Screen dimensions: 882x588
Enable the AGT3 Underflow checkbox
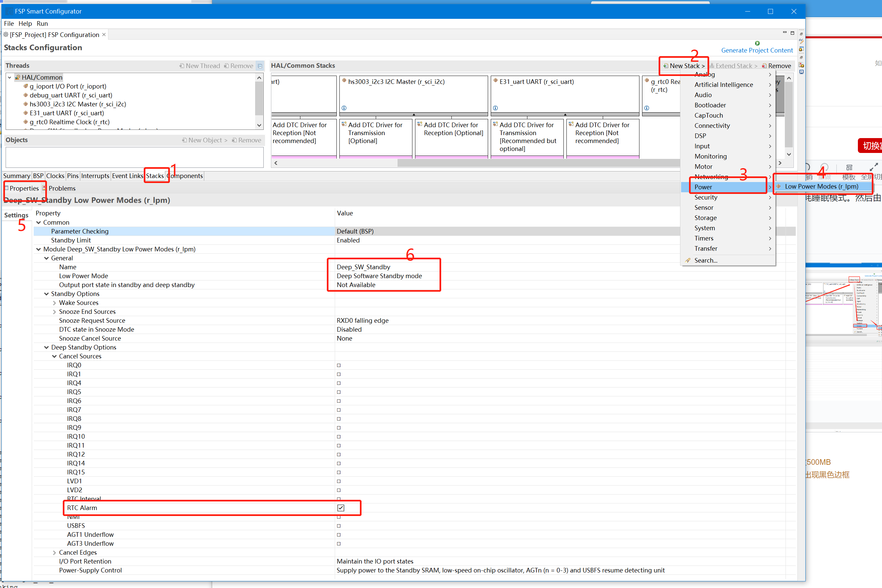(339, 543)
